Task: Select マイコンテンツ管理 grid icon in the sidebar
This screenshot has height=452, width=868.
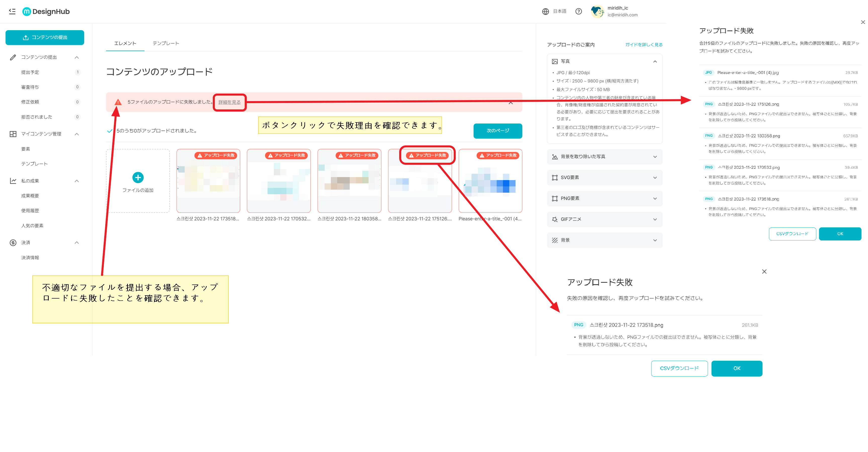Action: (13, 134)
